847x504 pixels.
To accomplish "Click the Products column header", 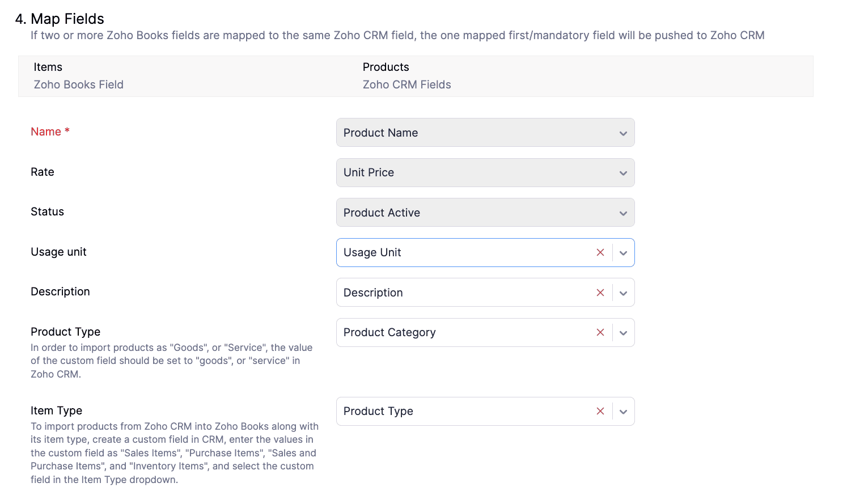I will coord(386,67).
